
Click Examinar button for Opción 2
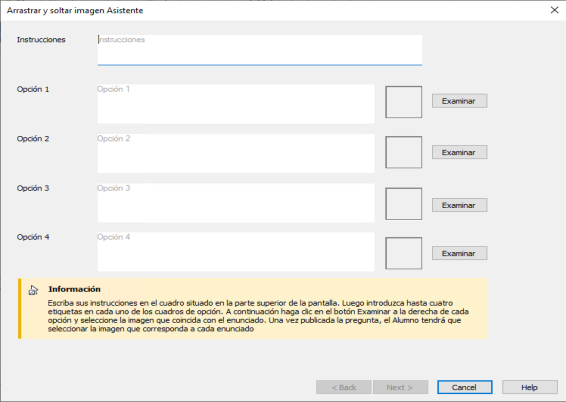459,152
